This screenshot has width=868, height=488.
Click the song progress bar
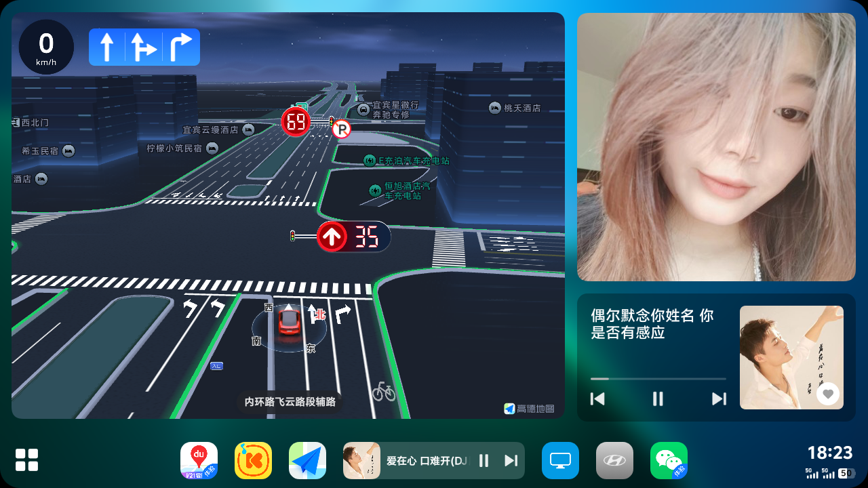tap(658, 379)
